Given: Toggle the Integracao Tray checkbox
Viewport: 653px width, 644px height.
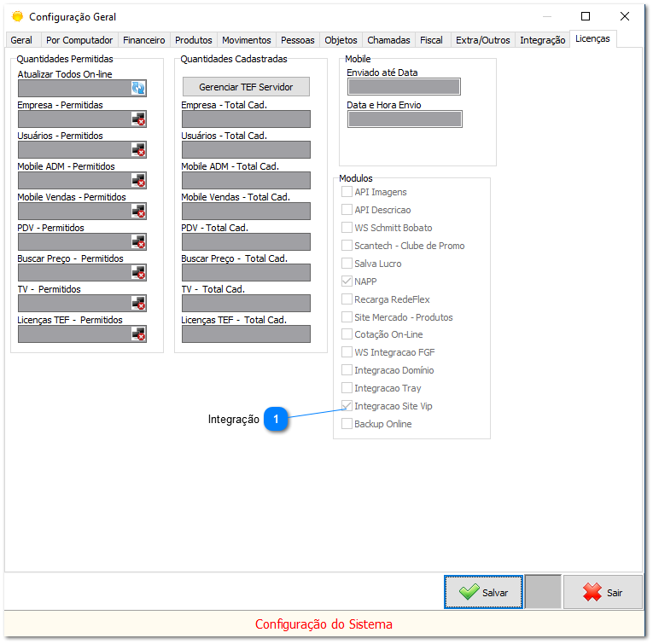Looking at the screenshot, I should point(347,388).
